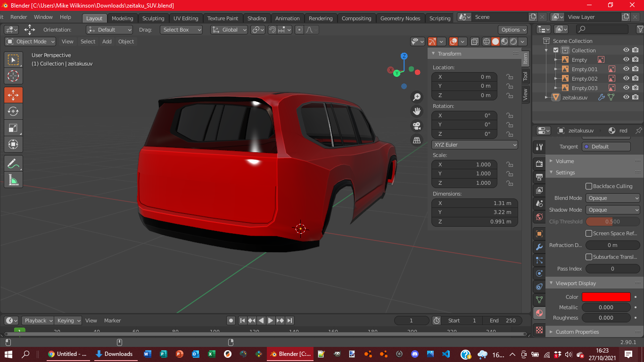Open the XYZ Euler rotation mode dropdown
Image resolution: width=644 pixels, height=362 pixels.
click(474, 145)
